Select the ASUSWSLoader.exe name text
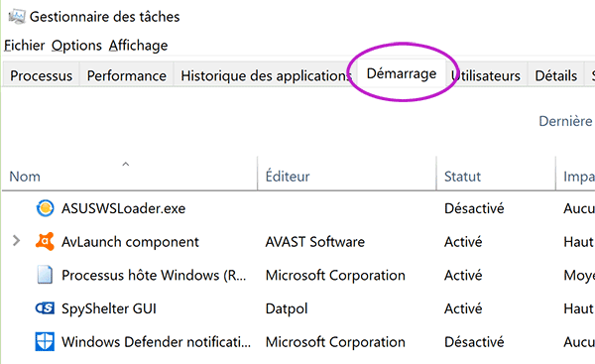The image size is (595, 364). point(123,208)
